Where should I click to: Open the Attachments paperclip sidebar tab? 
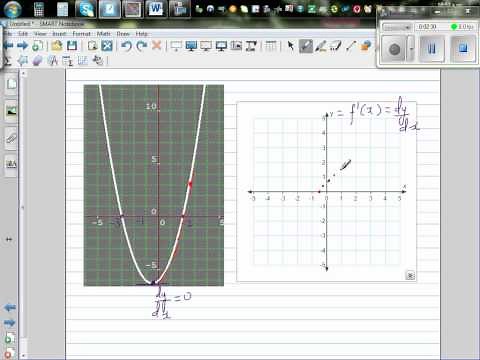12,138
